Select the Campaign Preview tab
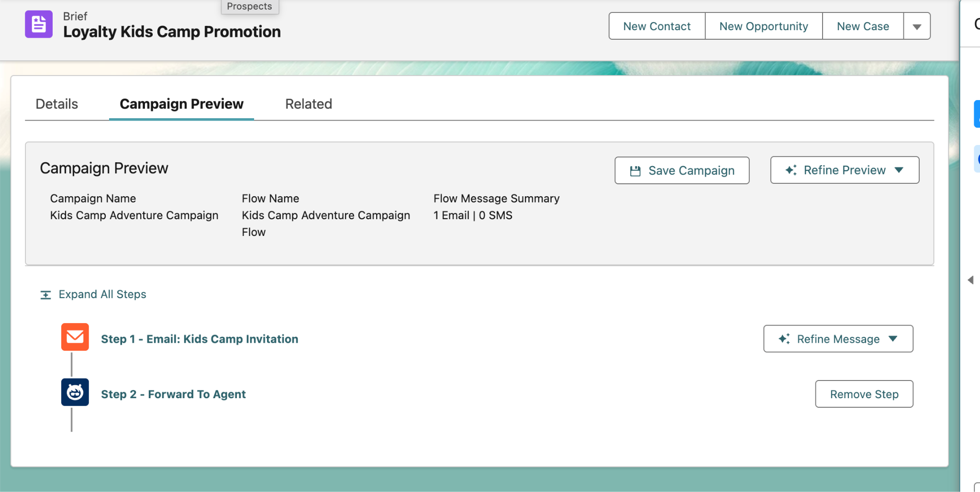 click(x=181, y=104)
